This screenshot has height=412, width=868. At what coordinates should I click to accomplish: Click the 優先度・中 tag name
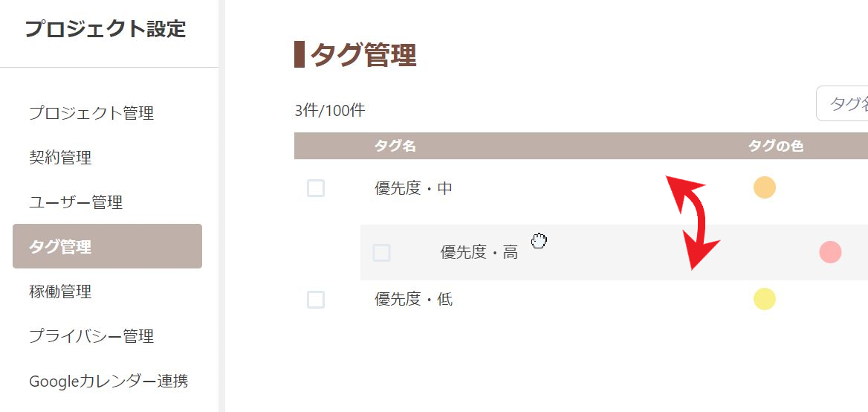tap(414, 189)
